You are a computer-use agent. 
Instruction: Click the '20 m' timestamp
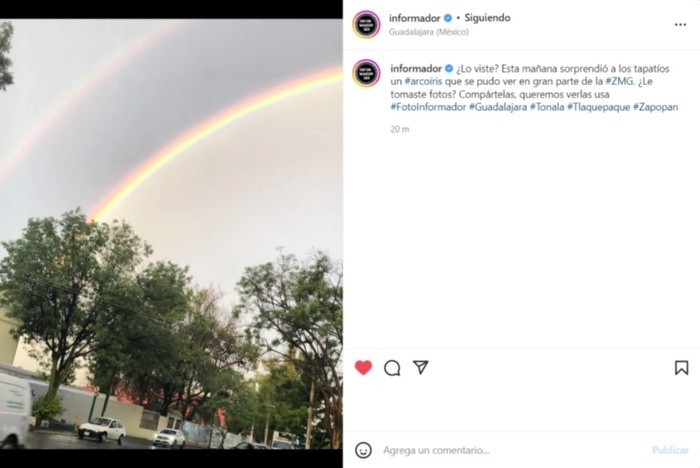click(400, 129)
